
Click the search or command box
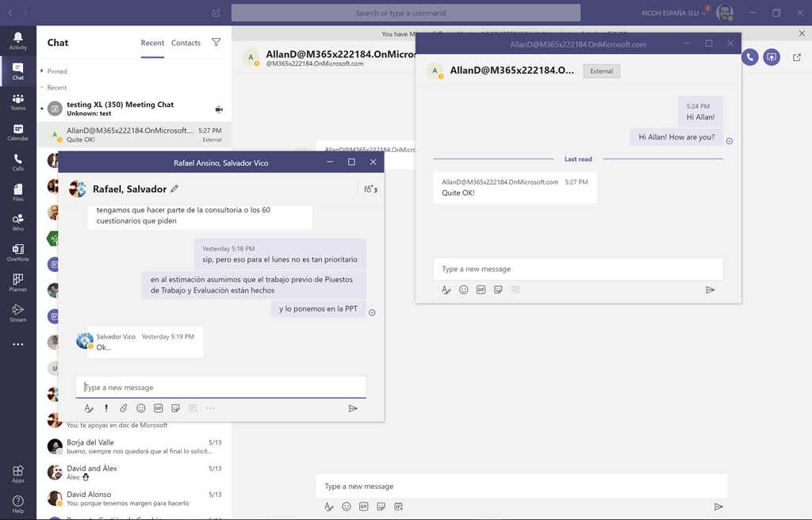405,13
